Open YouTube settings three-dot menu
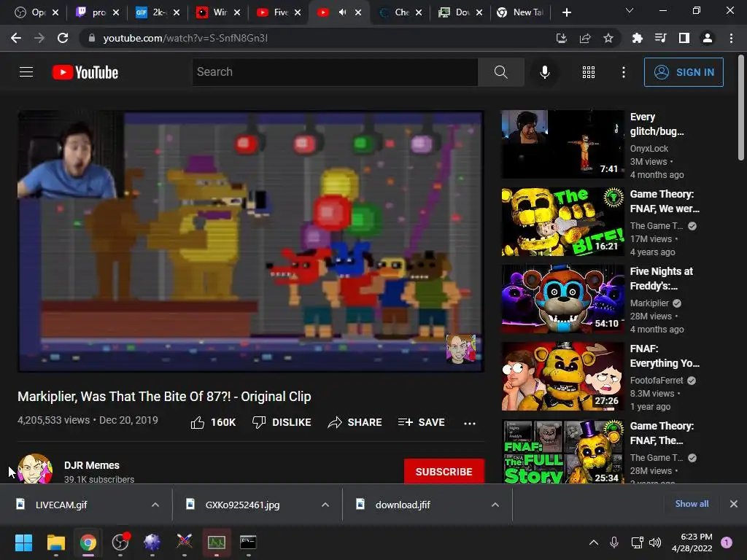This screenshot has height=560, width=747. pyautogui.click(x=623, y=72)
